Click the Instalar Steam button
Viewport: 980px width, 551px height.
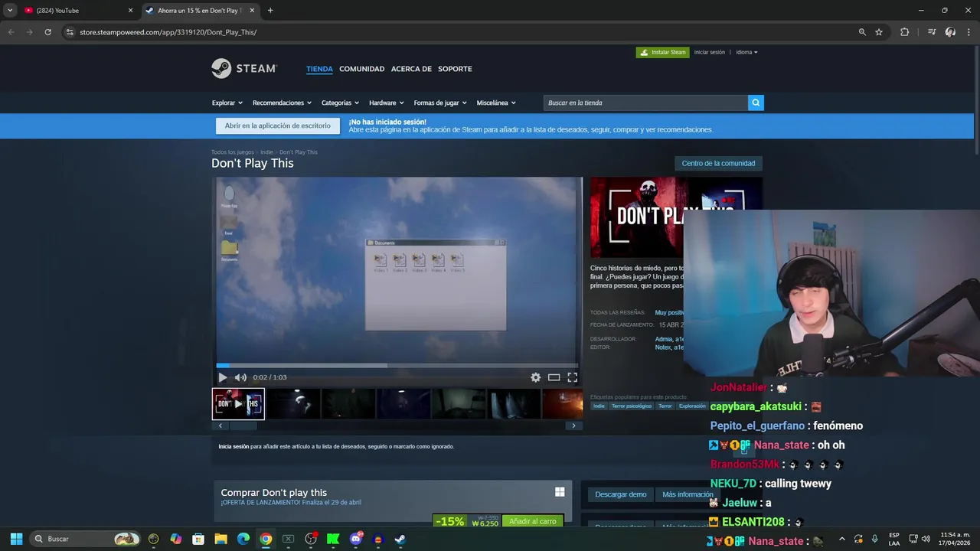pos(663,52)
